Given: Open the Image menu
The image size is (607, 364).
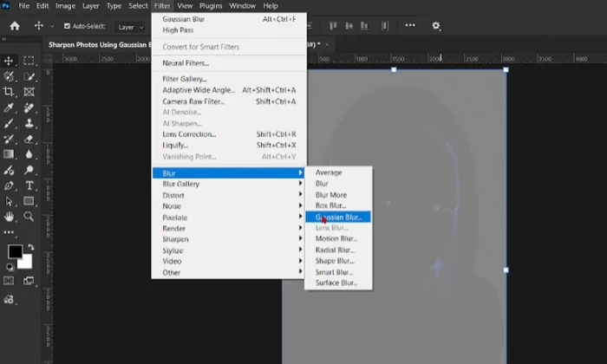Looking at the screenshot, I should (x=65, y=6).
